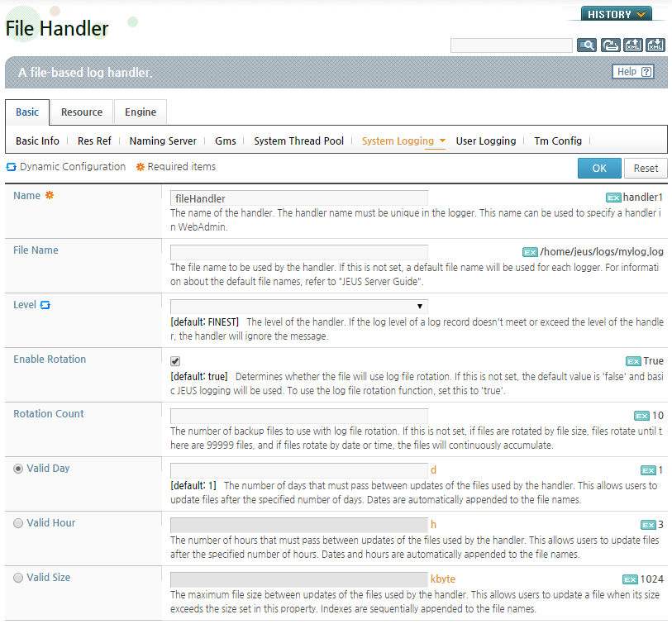This screenshot has height=624, width=672.
Task: Click the File Name input field
Action: pos(299,252)
